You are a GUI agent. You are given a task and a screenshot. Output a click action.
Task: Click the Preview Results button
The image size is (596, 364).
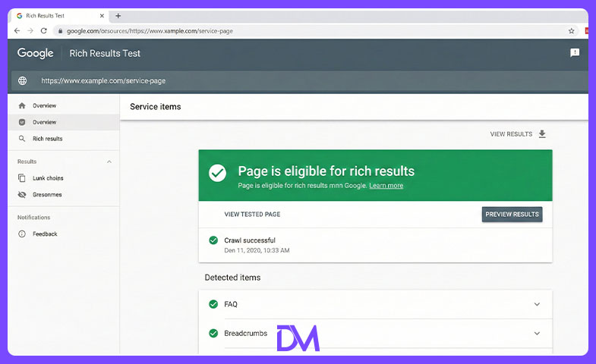coord(512,215)
